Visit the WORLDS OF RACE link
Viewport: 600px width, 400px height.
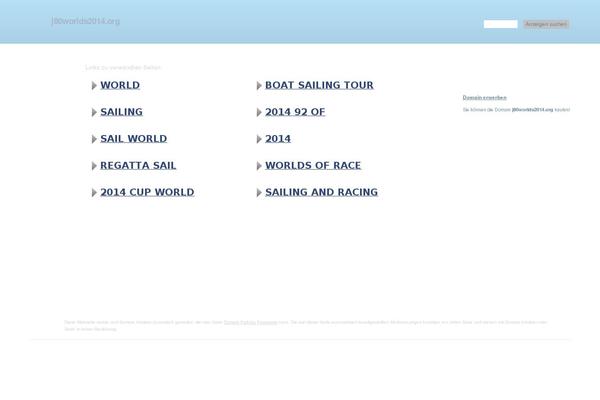click(313, 166)
